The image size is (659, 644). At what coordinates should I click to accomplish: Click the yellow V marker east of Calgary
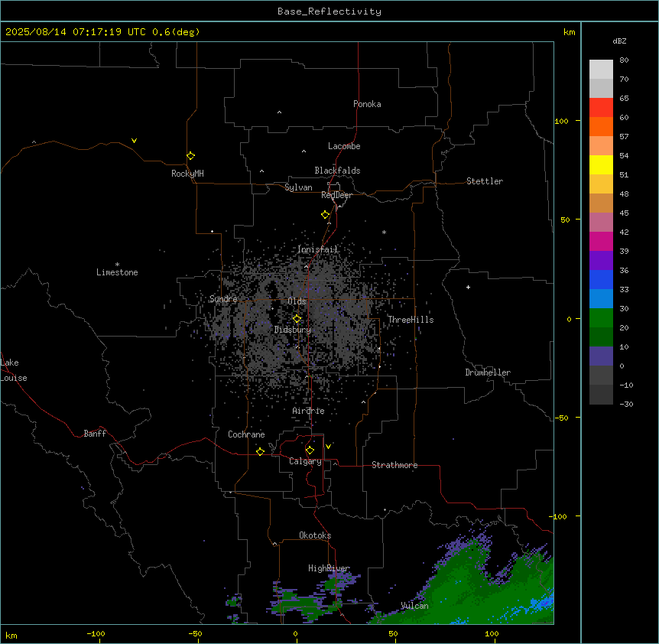click(328, 447)
